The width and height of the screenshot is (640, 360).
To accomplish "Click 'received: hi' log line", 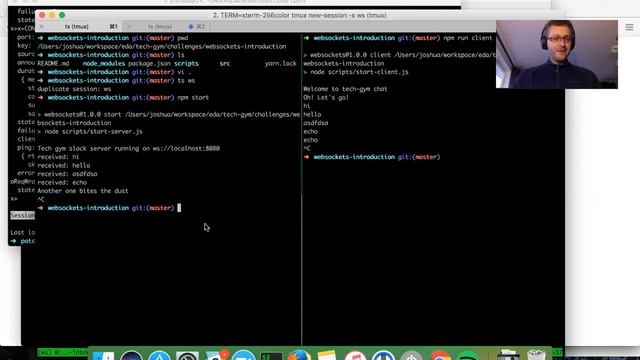I will tap(58, 157).
